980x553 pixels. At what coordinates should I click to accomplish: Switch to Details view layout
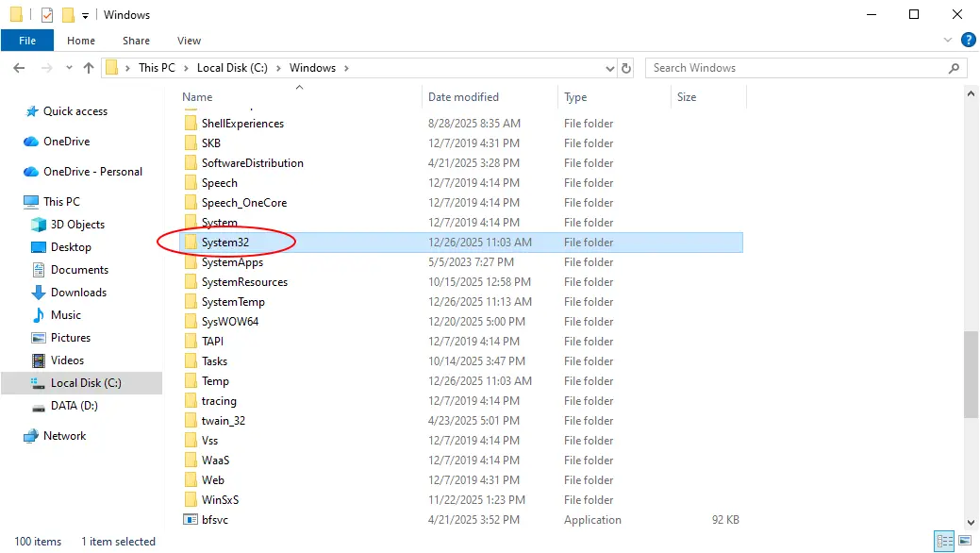943,542
